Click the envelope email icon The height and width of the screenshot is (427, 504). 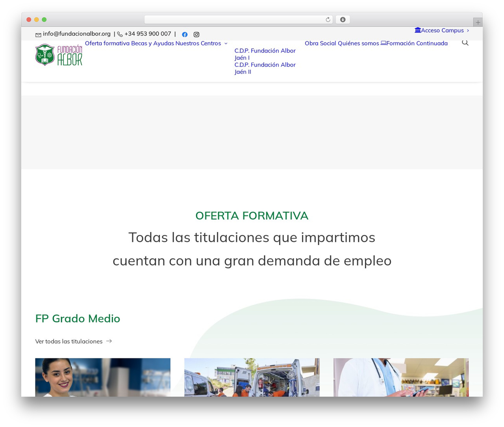(38, 35)
